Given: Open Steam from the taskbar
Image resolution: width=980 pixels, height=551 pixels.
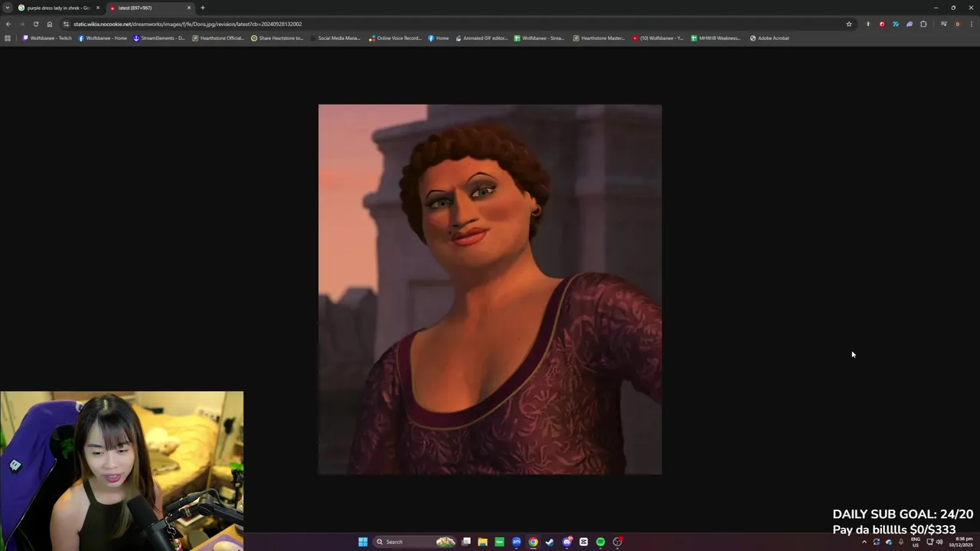Looking at the screenshot, I should 550,542.
